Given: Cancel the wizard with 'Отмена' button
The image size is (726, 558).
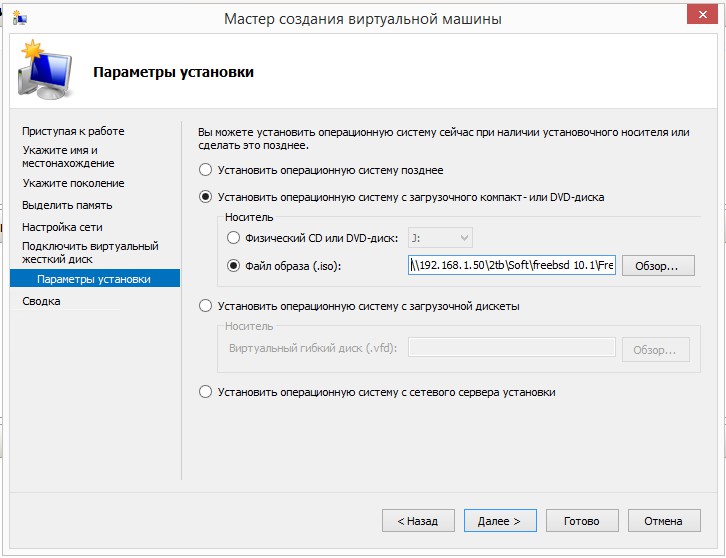Looking at the screenshot, I should pyautogui.click(x=664, y=521).
